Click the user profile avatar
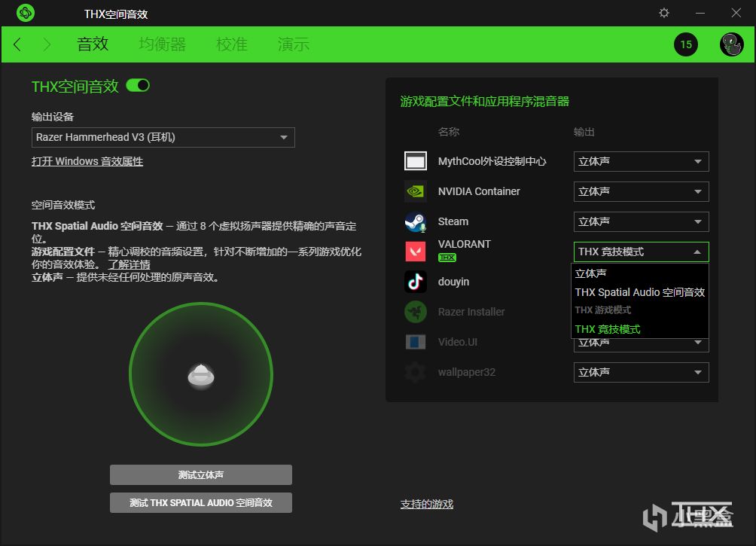Viewport: 756px width, 546px height. [731, 44]
